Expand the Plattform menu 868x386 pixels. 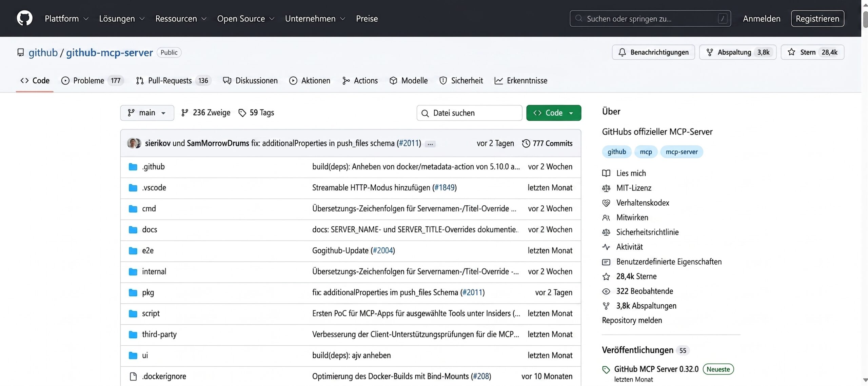(x=66, y=19)
